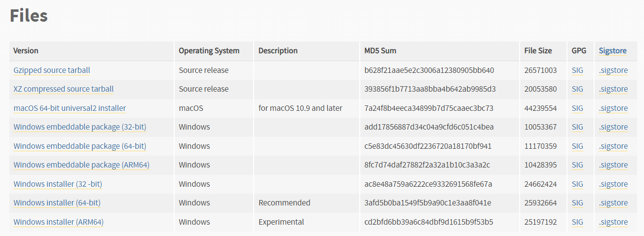The image size is (644, 236).
Task: Click file size 44239554
Action: [540, 108]
